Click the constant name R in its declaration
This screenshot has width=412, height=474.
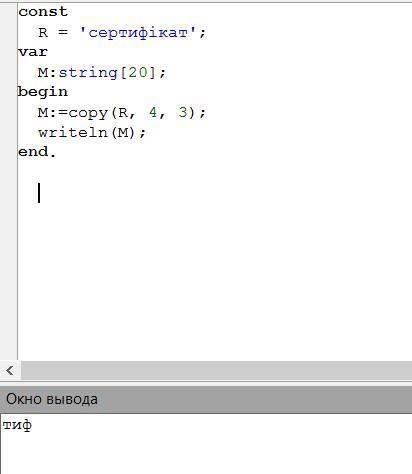coord(43,33)
